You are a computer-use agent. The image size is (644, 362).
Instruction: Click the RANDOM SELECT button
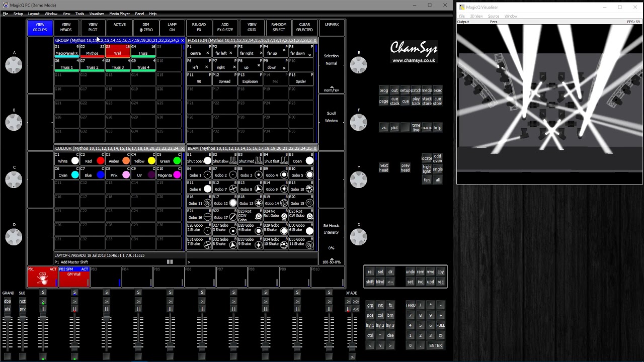click(x=279, y=27)
